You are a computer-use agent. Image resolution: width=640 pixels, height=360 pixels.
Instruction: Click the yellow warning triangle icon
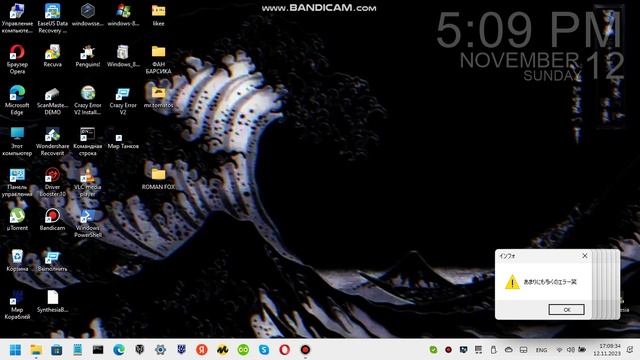[x=512, y=282]
